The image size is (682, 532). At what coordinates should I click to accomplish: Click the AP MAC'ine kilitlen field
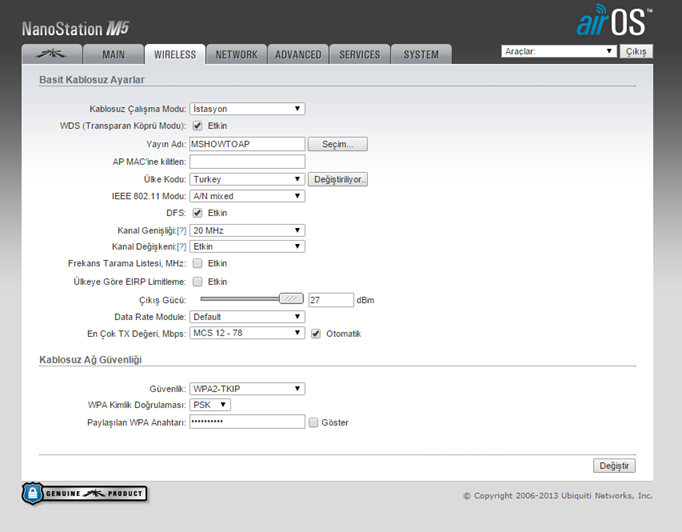tap(247, 162)
